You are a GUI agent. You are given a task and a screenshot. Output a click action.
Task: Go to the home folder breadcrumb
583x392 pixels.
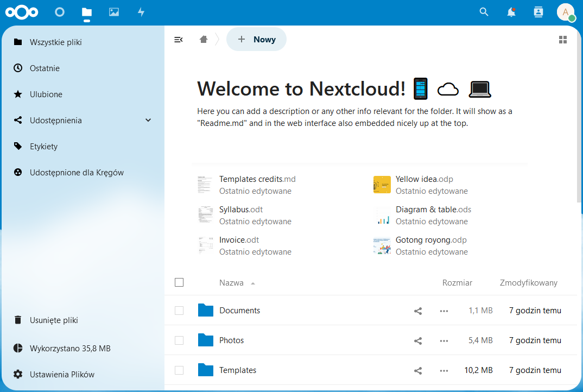tap(204, 40)
